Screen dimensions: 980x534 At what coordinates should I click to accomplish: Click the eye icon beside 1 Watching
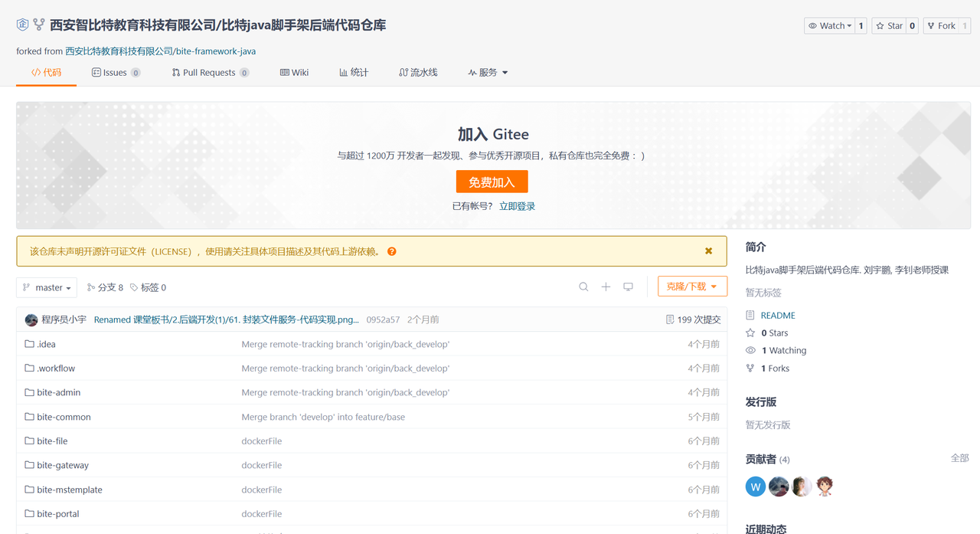coord(750,350)
